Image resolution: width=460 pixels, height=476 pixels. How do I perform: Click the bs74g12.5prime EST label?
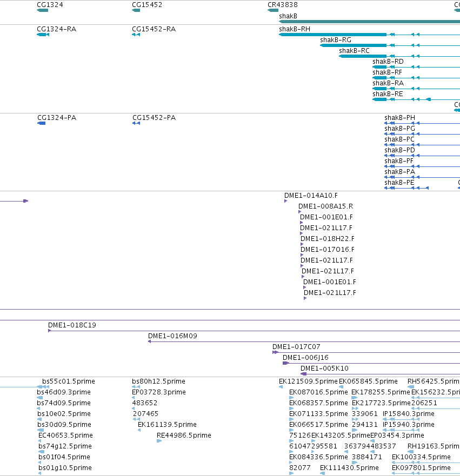(65, 446)
